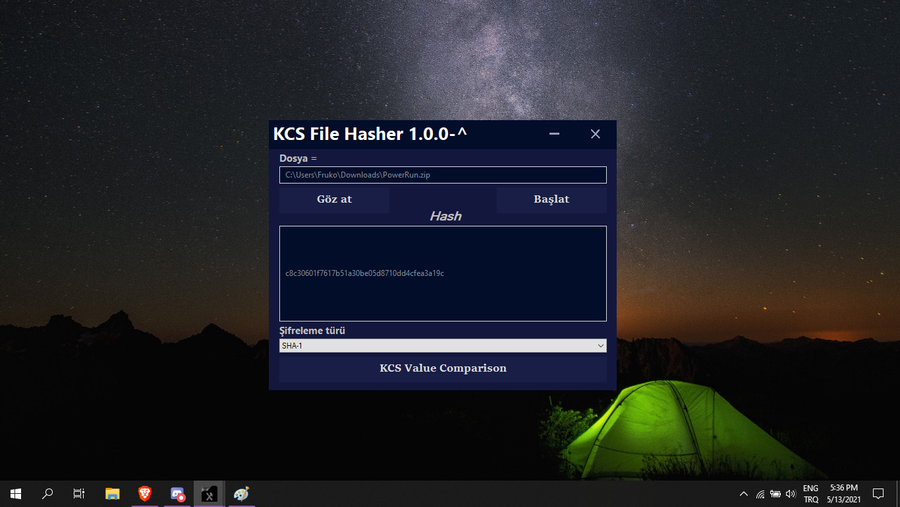Select KCS File Hasher taskbar icon
This screenshot has width=900, height=507.
tap(209, 494)
